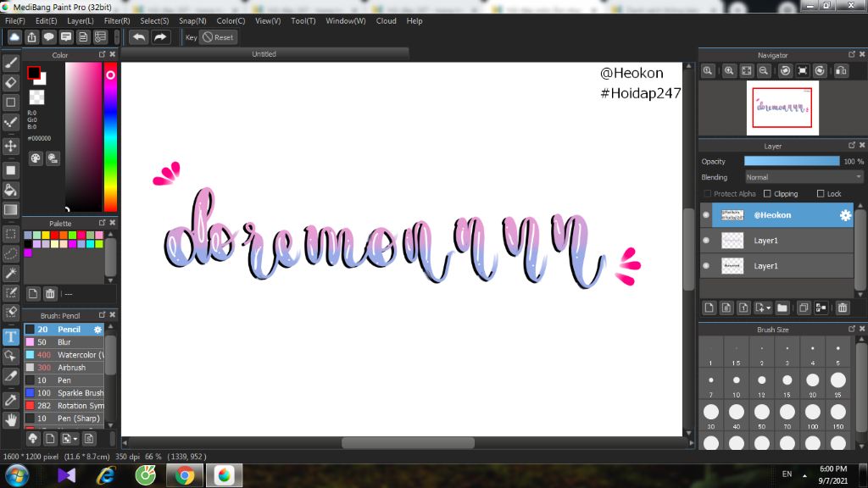Choose the Sparkle Brush

(64, 393)
